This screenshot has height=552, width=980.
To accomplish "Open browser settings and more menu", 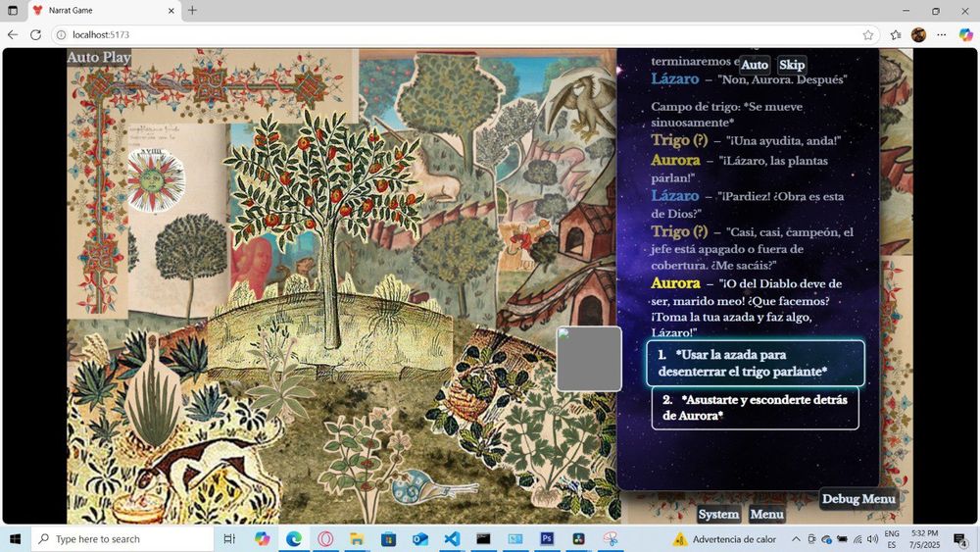I will 941,35.
